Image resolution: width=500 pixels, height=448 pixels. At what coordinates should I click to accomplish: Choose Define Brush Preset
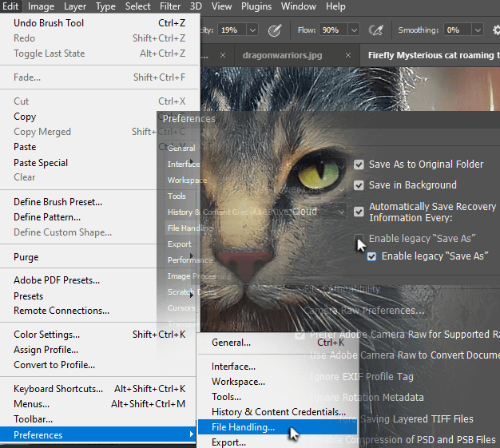tap(100, 202)
